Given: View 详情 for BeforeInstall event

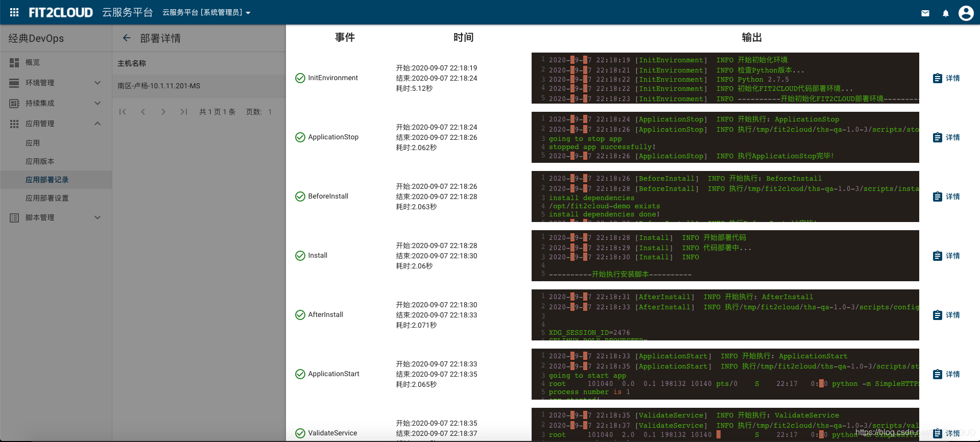Looking at the screenshot, I should 946,197.
